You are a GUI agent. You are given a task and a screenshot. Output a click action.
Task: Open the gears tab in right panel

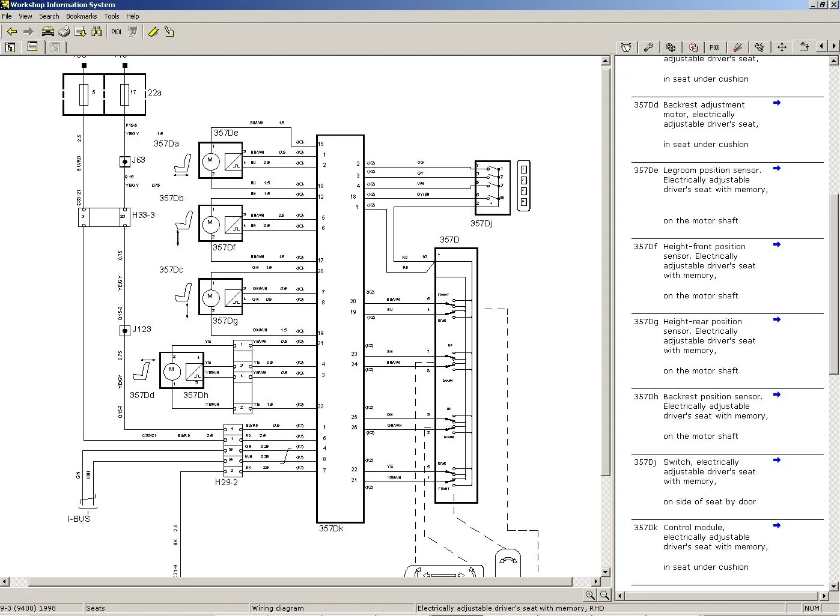(671, 47)
